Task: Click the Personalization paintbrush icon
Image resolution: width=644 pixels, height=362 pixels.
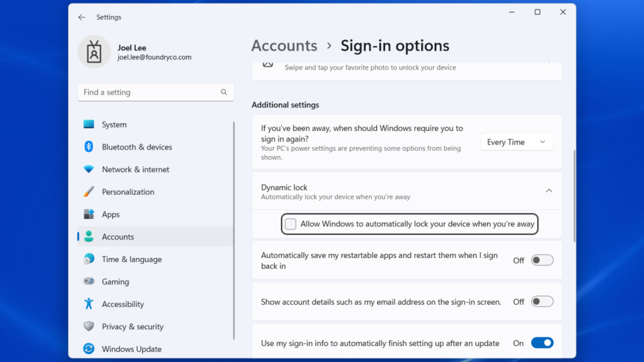Action: 89,192
